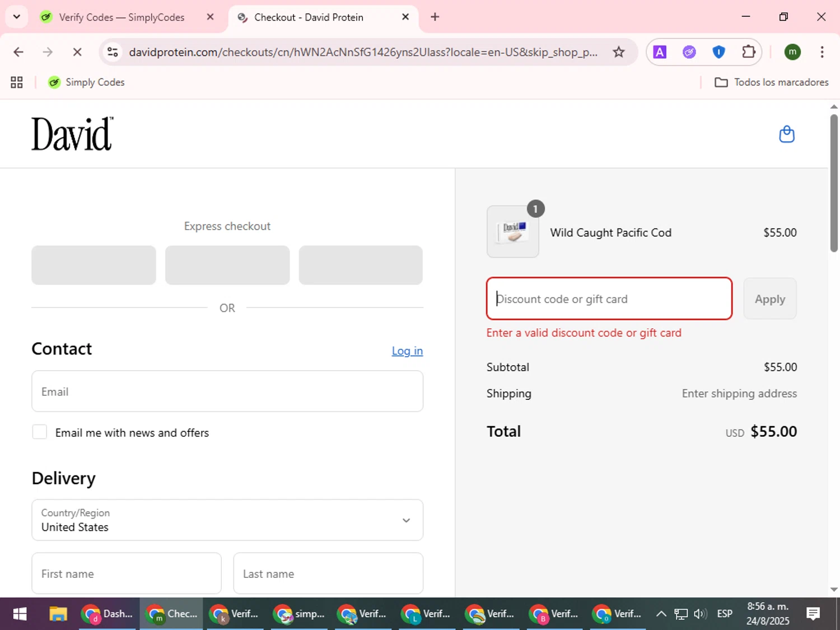Click the browser back arrow
Image resolution: width=840 pixels, height=630 pixels.
pos(18,52)
